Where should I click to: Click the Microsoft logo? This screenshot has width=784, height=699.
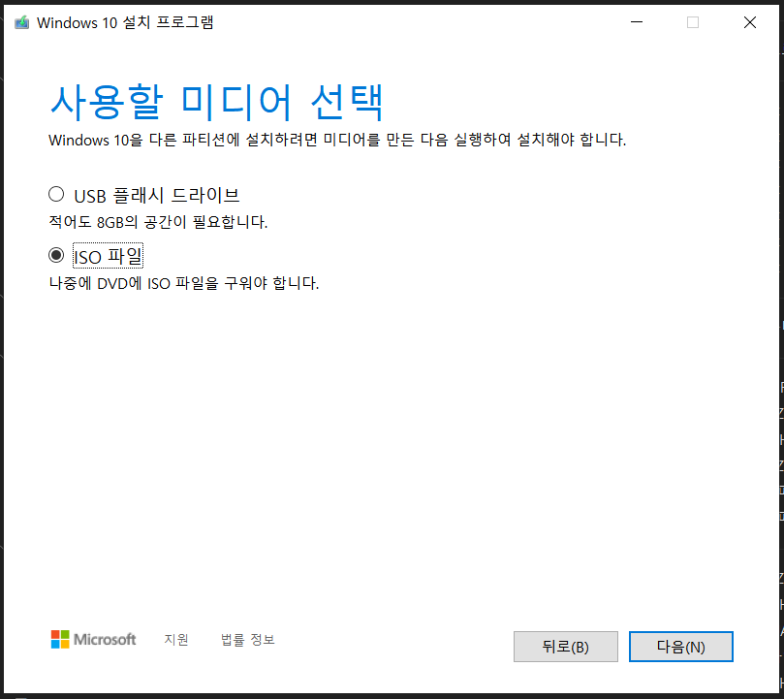(93, 640)
